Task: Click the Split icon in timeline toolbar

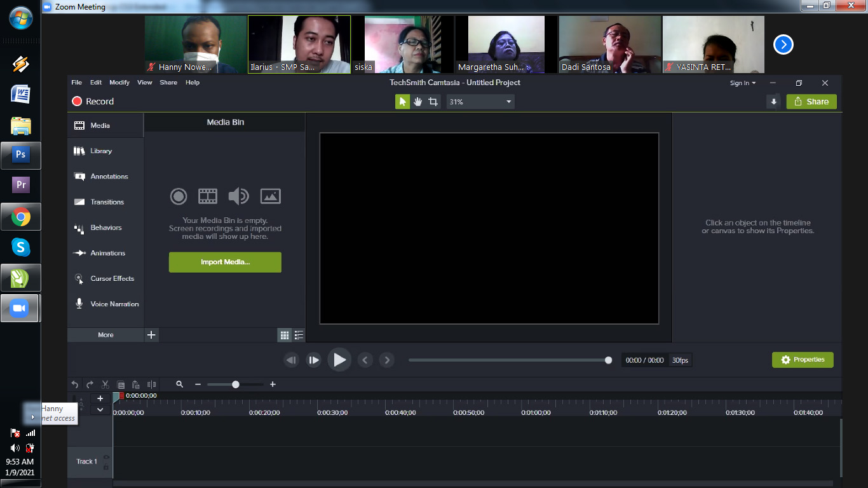Action: click(x=151, y=384)
